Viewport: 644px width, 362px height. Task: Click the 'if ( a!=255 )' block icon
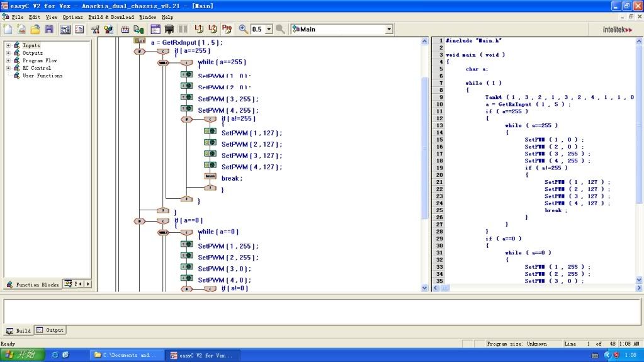coord(186,119)
